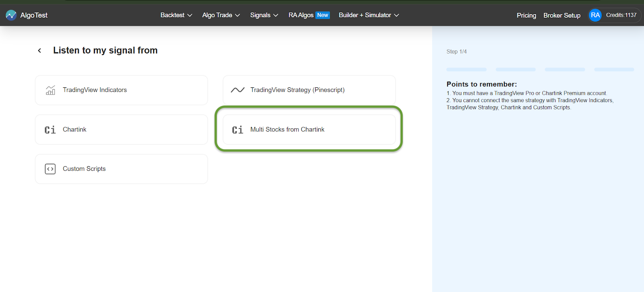This screenshot has height=292, width=644.
Task: Select the TradingView Indicators signal source
Action: [122, 90]
